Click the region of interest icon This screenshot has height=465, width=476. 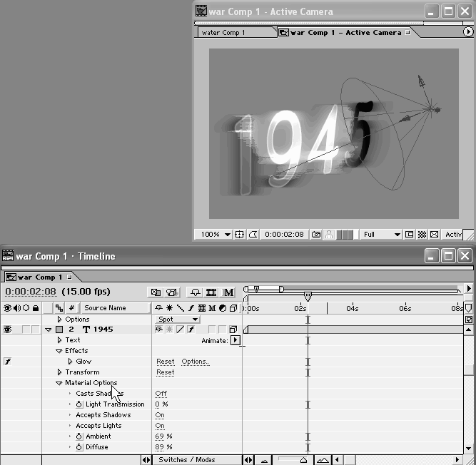click(410, 234)
